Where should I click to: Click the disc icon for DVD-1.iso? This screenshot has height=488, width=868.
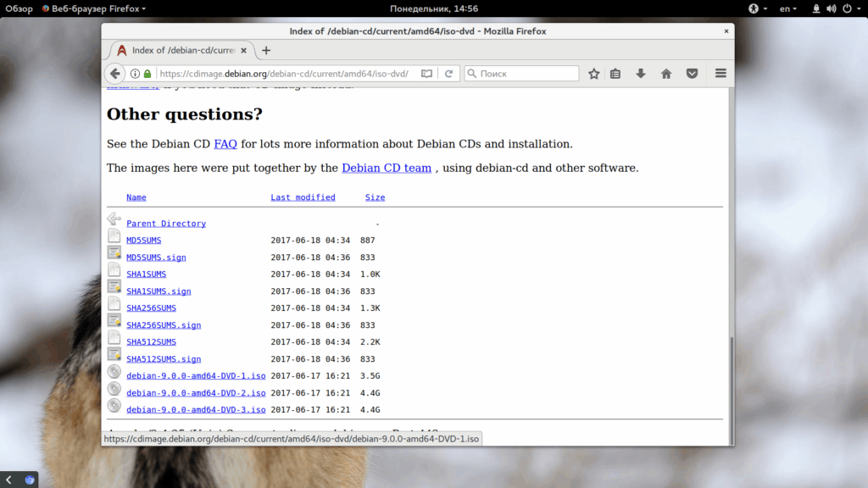[114, 371]
